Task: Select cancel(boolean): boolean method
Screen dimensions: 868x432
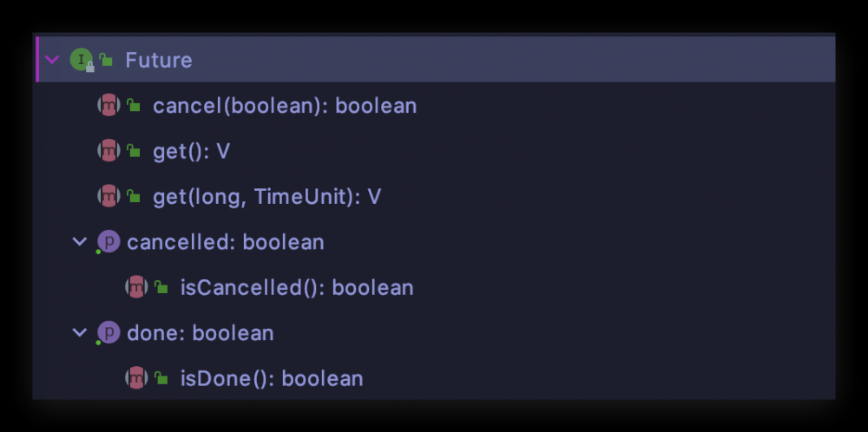Action: (285, 106)
